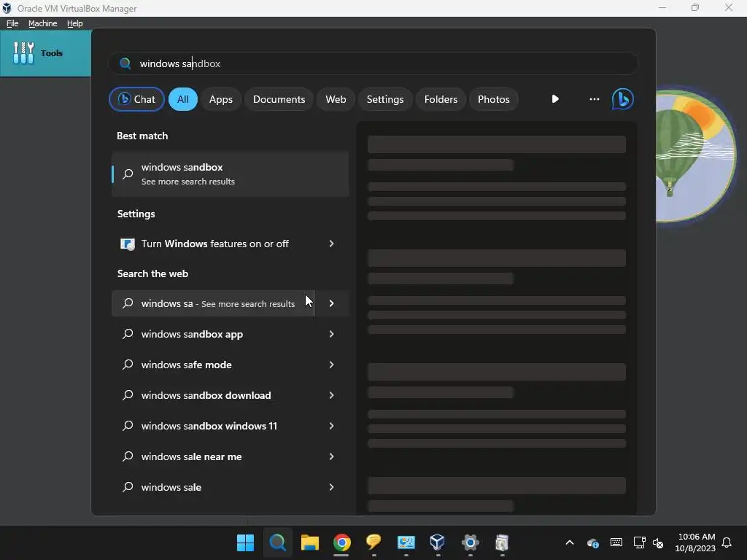Switch to the Settings filter
747x560 pixels.
385,99
